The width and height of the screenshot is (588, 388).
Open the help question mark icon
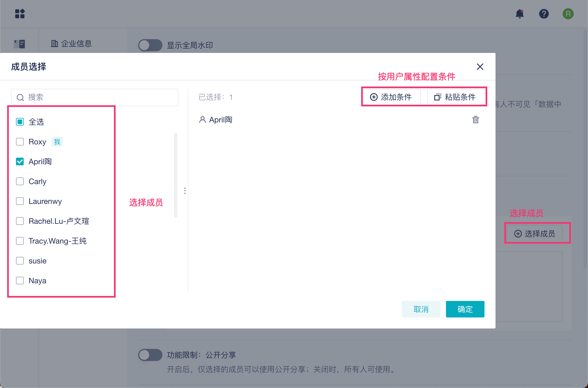(x=544, y=14)
